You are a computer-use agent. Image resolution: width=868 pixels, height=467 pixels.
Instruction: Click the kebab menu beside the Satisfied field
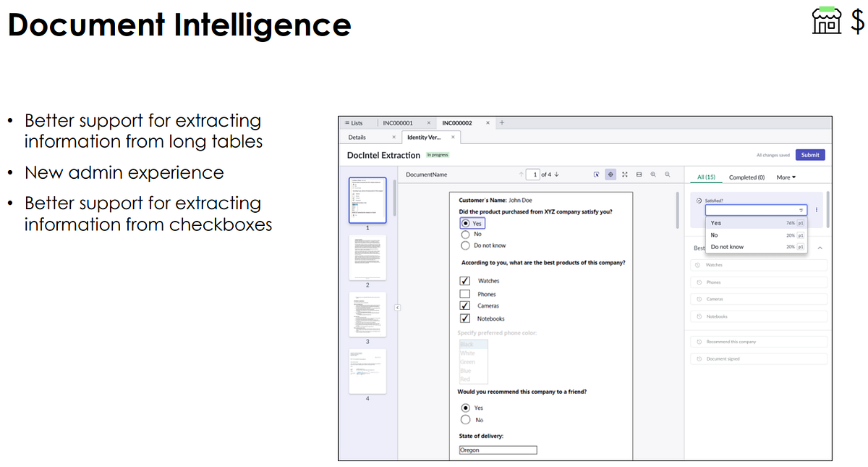tap(816, 209)
